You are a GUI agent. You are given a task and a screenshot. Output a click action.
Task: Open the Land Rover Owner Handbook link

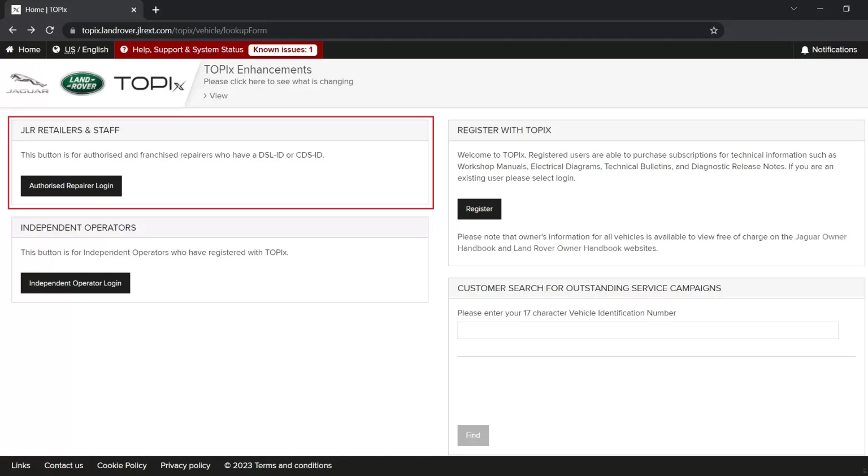tap(567, 249)
